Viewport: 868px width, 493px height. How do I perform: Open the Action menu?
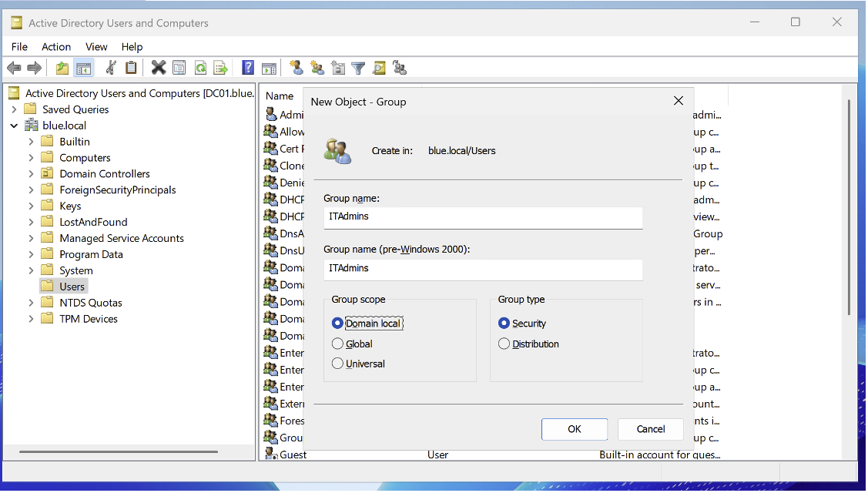(x=56, y=47)
